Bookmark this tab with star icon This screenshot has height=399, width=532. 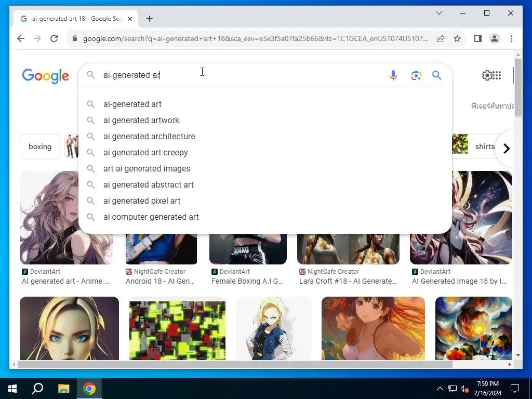click(x=457, y=38)
